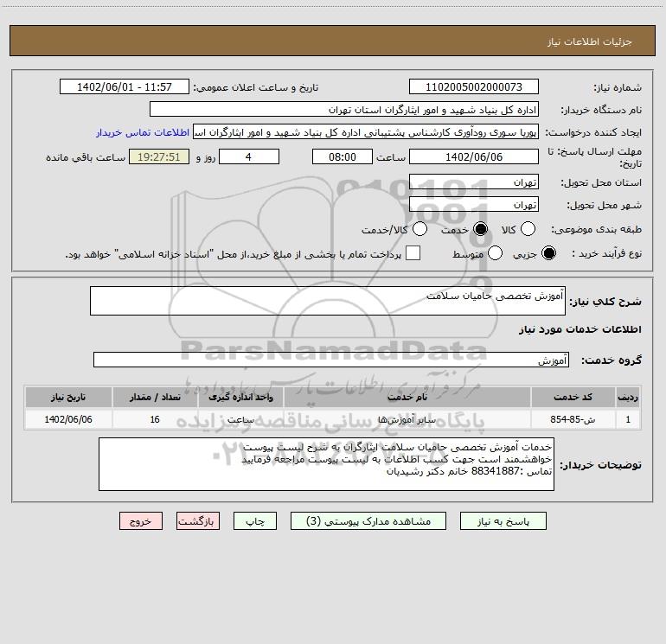Click the تعداد / مقدار column header
The image size is (666, 644).
pyautogui.click(x=155, y=397)
